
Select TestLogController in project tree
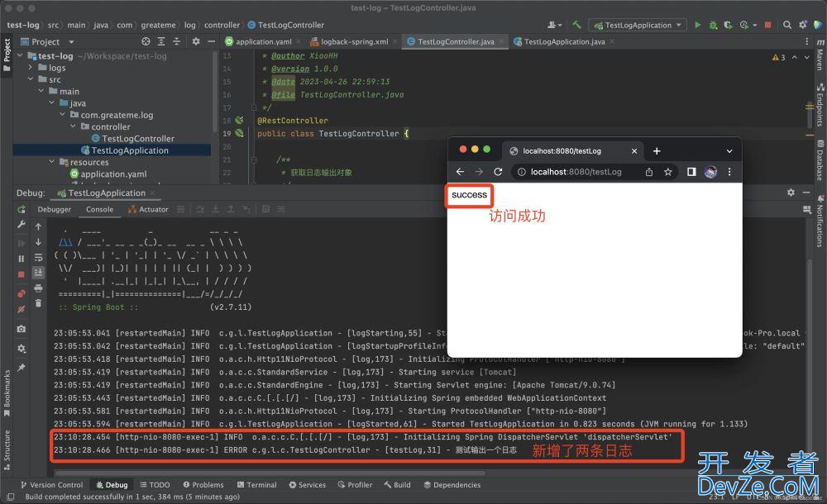pos(133,138)
